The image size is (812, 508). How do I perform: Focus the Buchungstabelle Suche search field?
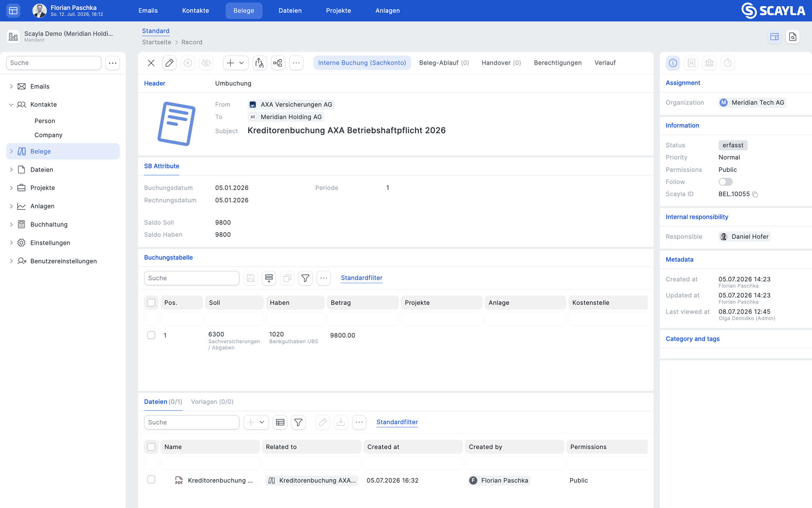192,278
